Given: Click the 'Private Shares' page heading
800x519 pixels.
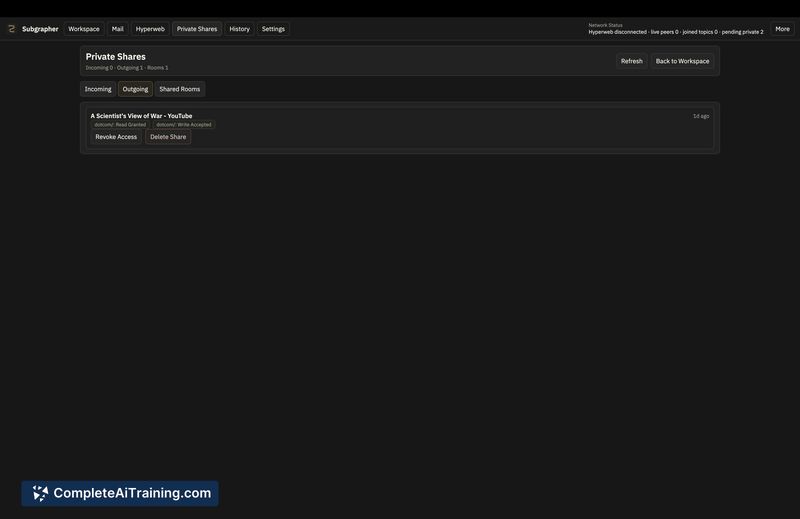Looking at the screenshot, I should tap(115, 57).
